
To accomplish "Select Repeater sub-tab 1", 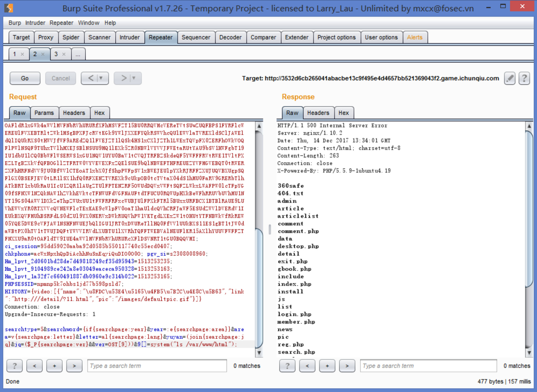I will (x=15, y=54).
